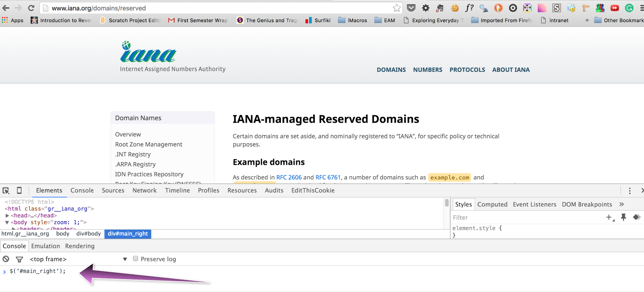Open the DevTools three-dot menu

point(630,191)
